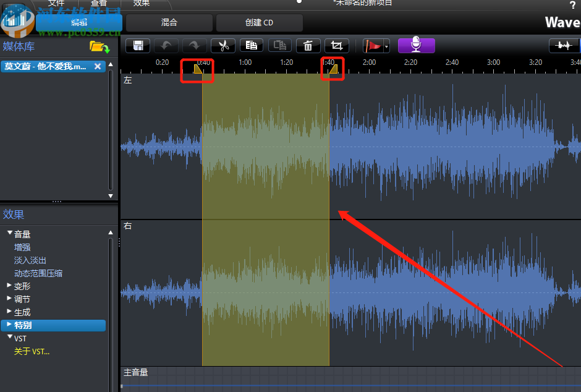Screen dimensions: 581x392
Task: Expand the 生成 effects group
Action: (9, 311)
